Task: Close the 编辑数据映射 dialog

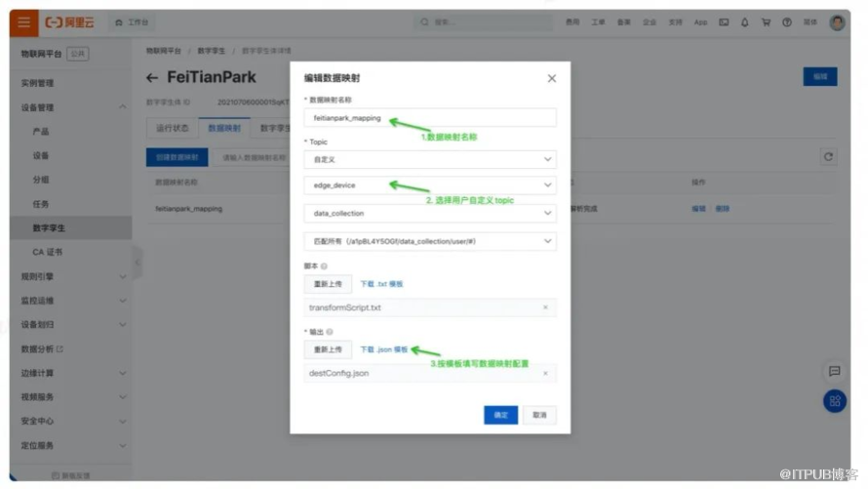Action: coord(552,78)
